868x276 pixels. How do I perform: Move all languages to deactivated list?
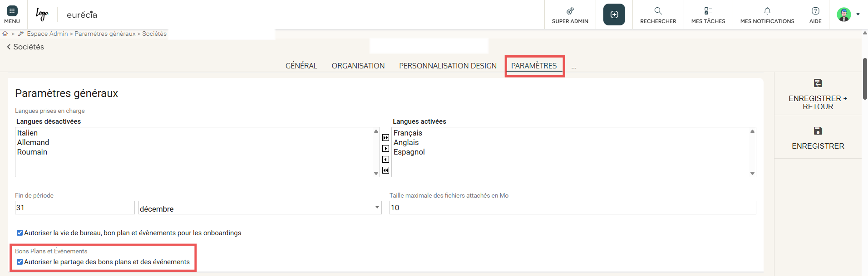tap(385, 170)
